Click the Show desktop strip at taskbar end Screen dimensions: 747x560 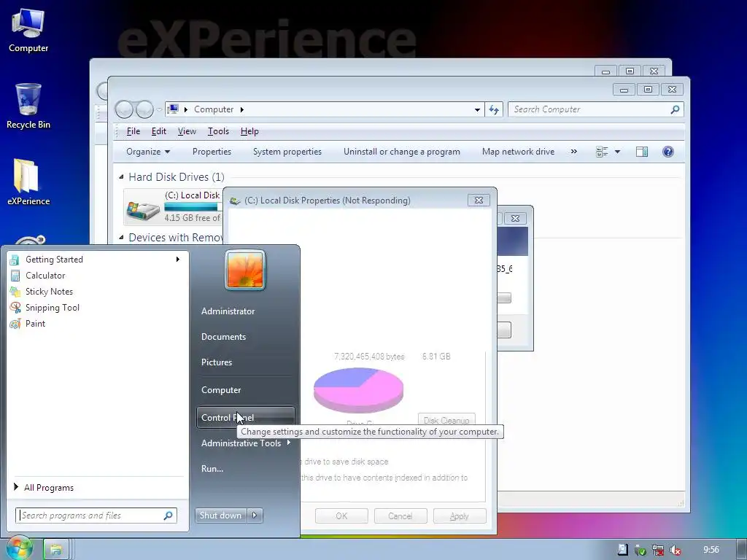(742, 550)
